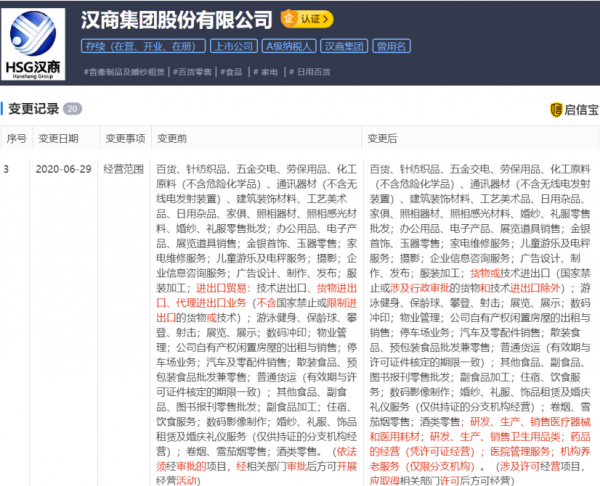Viewport: 600px width, 486px height.
Task: Click the gold enterprise icon in 认证 badge
Action: click(x=289, y=18)
